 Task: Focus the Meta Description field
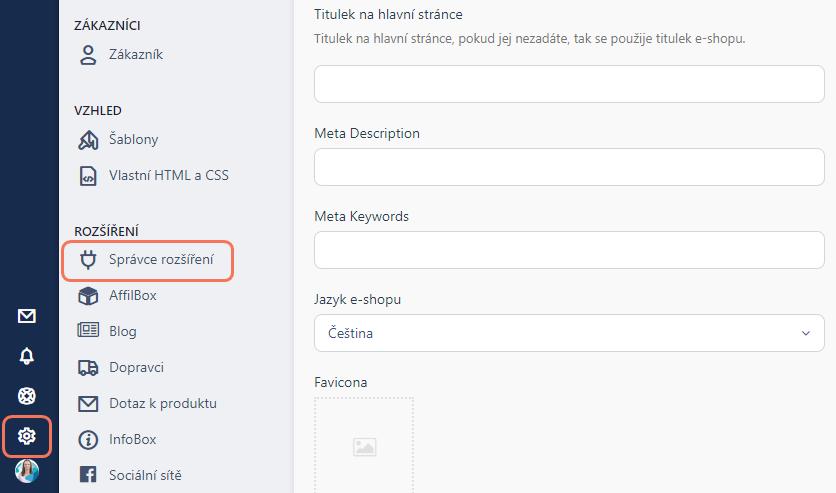569,167
